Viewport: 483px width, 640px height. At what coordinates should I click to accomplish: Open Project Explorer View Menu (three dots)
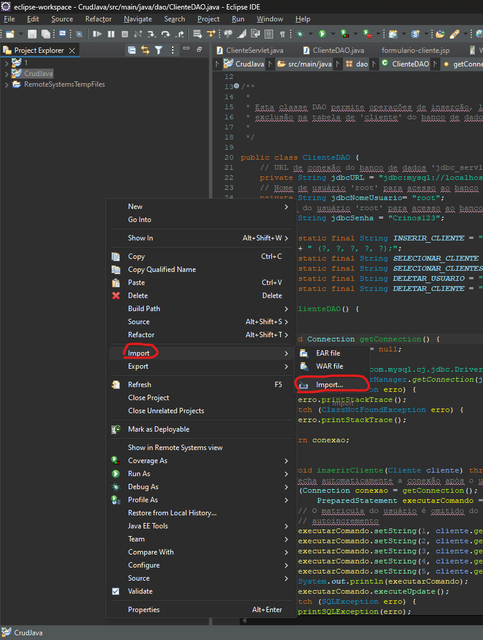coord(172,50)
